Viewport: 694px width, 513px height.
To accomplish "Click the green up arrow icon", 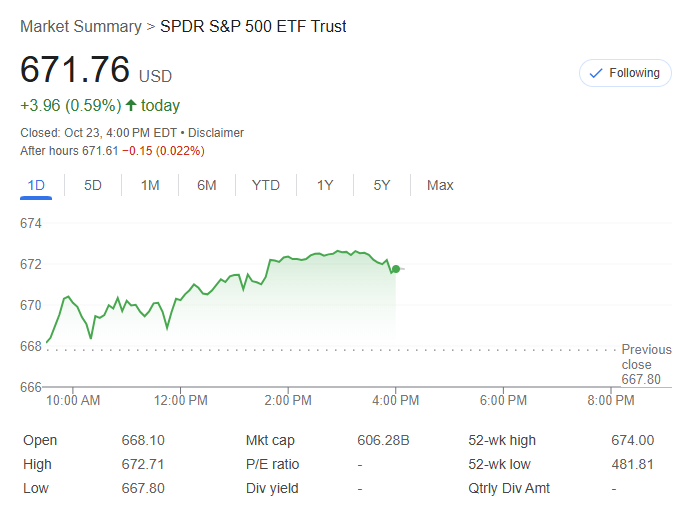I will click(x=131, y=105).
